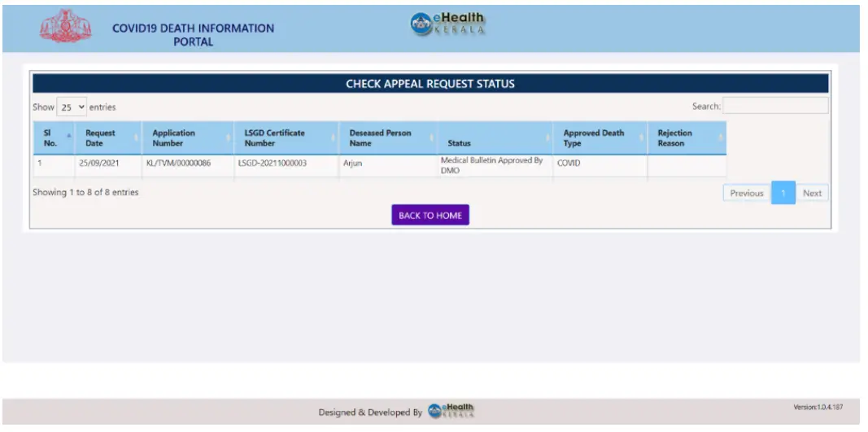Select page 1 in pagination
The image size is (868, 432).
click(x=783, y=194)
